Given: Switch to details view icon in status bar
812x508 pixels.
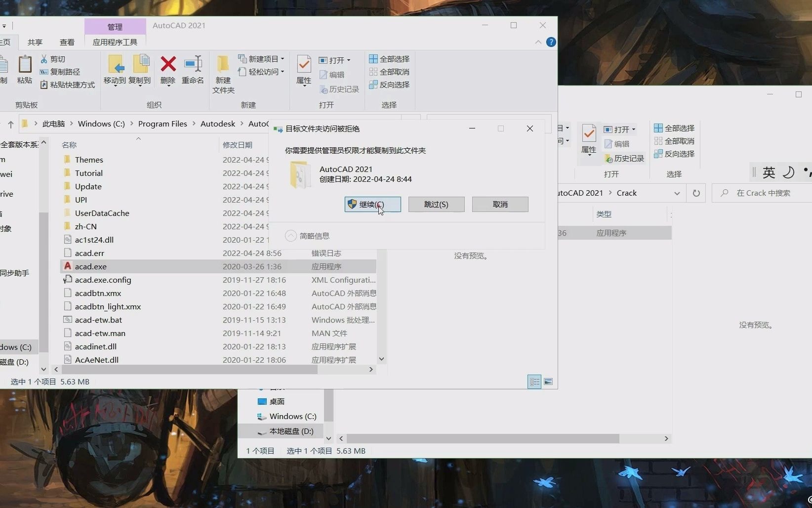Looking at the screenshot, I should (x=534, y=381).
